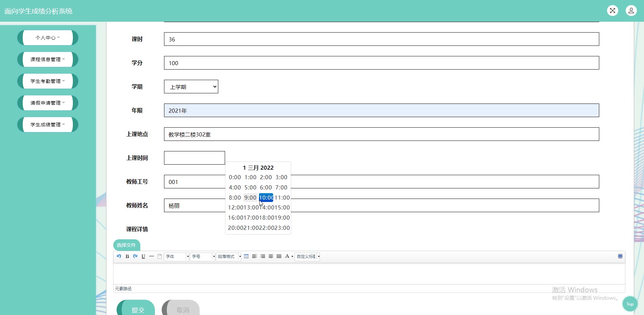Click the 年限 field showing 2021年
The height and width of the screenshot is (315, 644).
pos(382,110)
